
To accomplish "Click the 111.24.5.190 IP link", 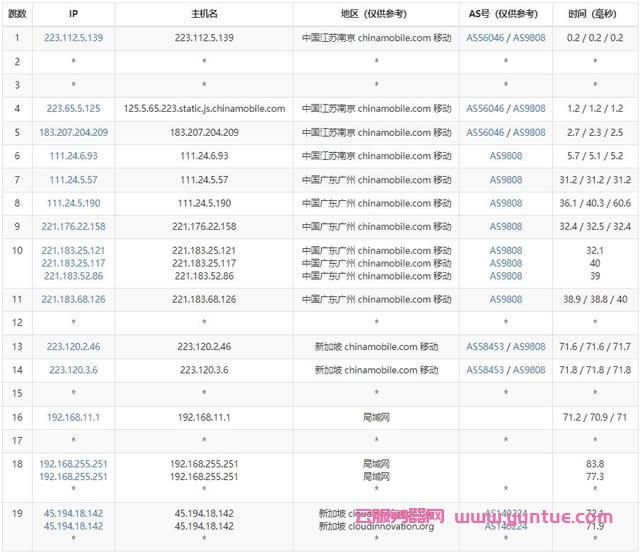I will pyautogui.click(x=74, y=203).
